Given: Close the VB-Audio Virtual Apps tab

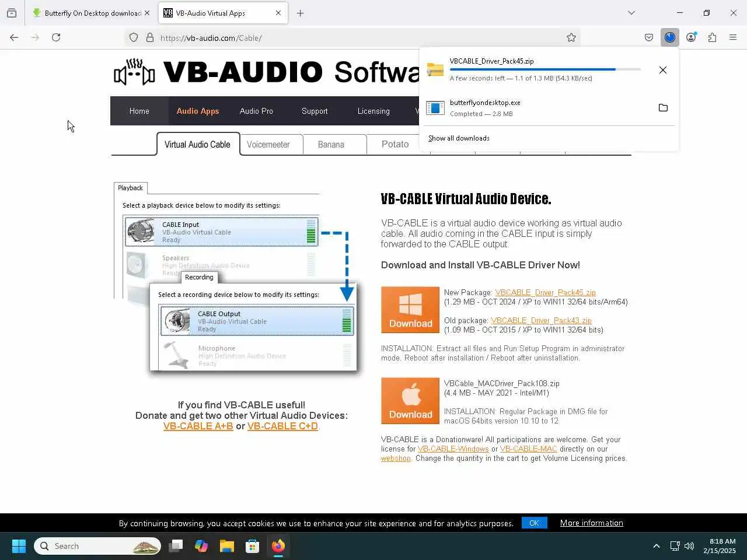Looking at the screenshot, I should pos(278,13).
